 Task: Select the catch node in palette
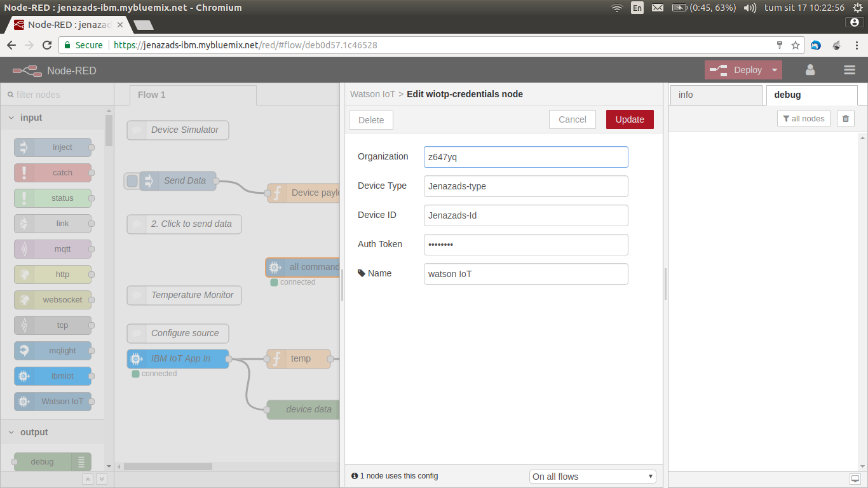tap(53, 173)
